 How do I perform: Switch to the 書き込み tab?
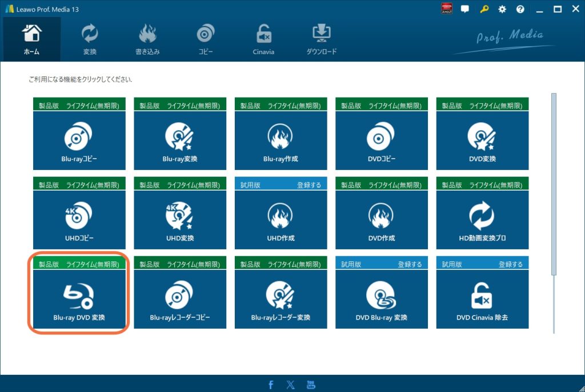coord(147,39)
